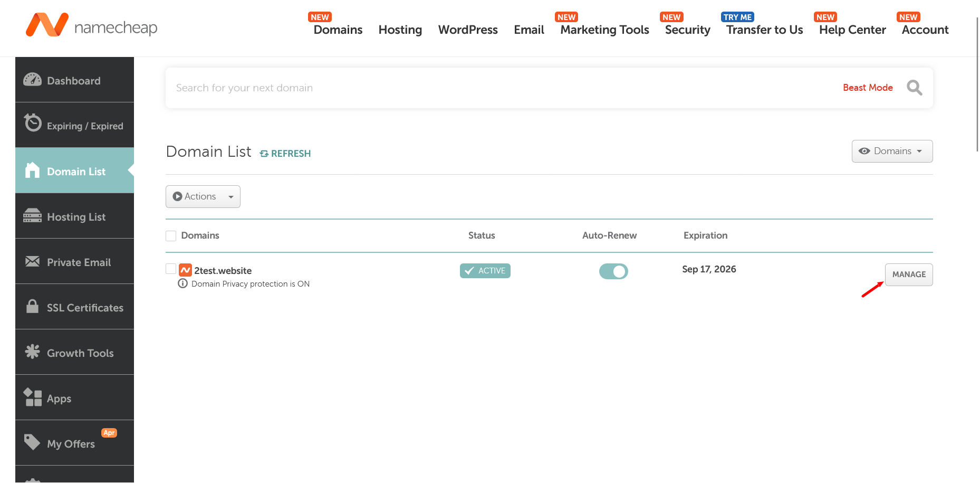Open Expiring / Expired in sidebar
The width and height of the screenshot is (980, 483).
74,125
